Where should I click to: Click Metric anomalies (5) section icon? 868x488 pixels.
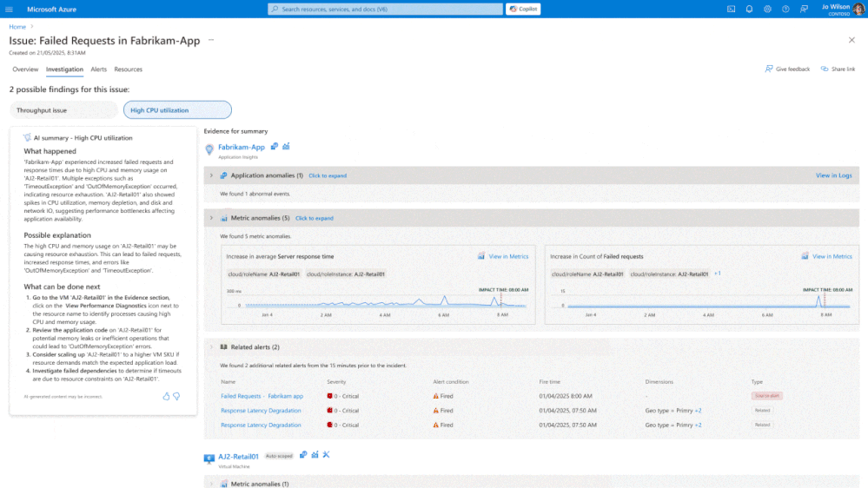(x=223, y=218)
